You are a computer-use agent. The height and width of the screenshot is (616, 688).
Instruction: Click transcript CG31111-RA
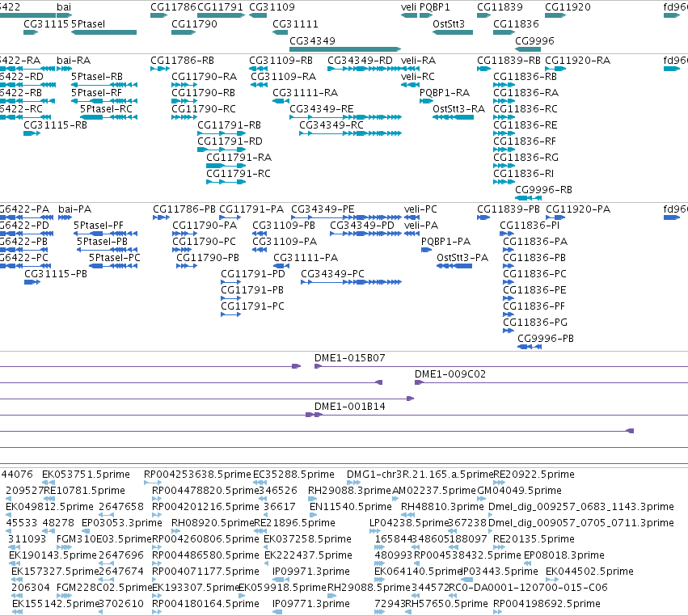pos(306,93)
